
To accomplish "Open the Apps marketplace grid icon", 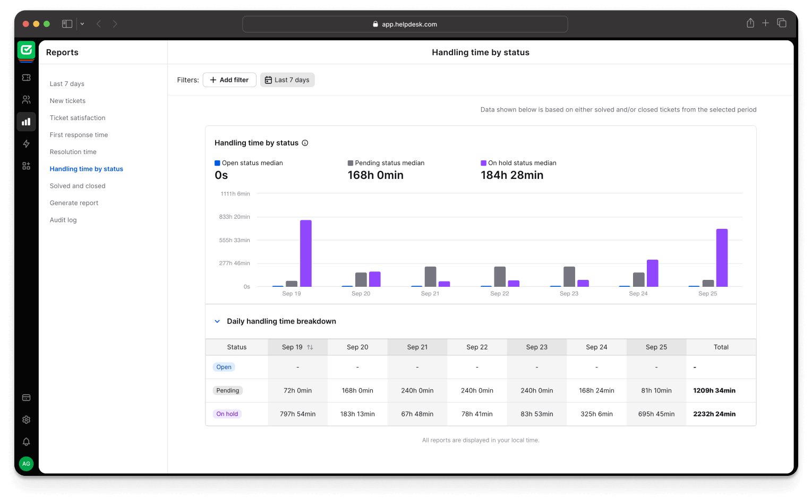I will (26, 166).
